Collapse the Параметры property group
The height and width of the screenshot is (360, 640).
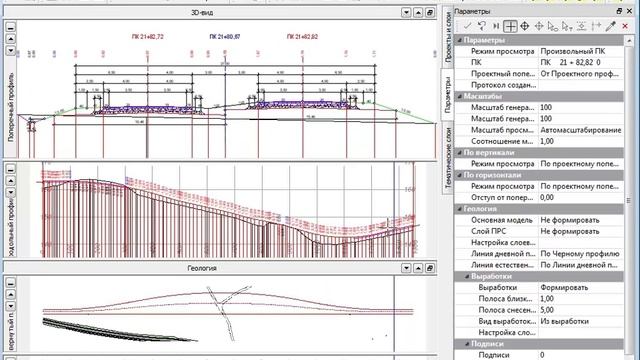[x=460, y=40]
